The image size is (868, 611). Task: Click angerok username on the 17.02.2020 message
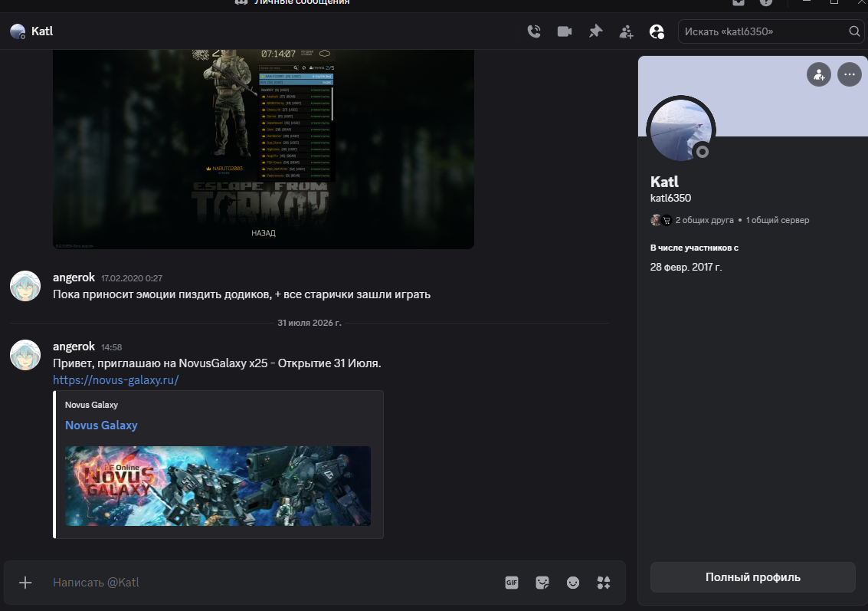(x=74, y=277)
